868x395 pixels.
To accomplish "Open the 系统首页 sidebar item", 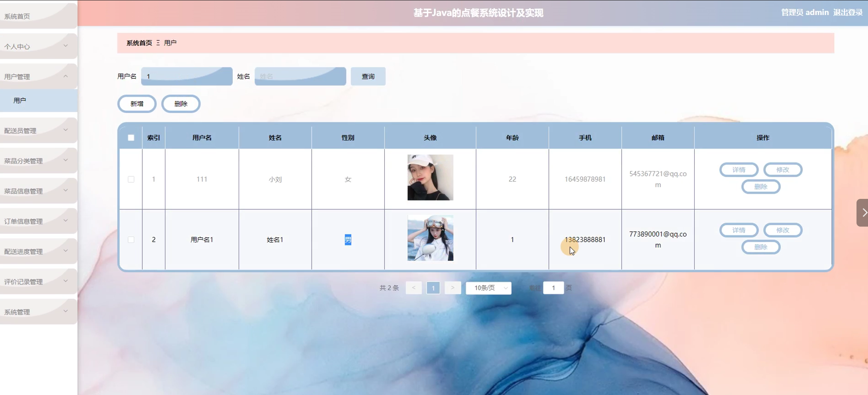I will click(x=38, y=16).
